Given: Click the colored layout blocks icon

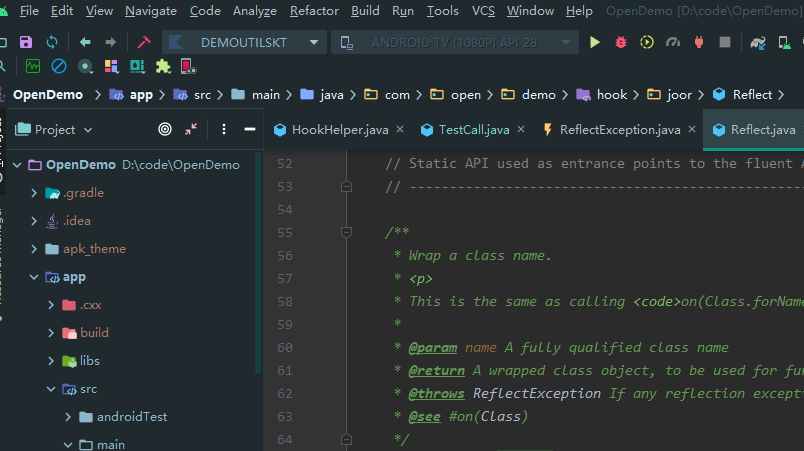Looking at the screenshot, I should pos(111,66).
